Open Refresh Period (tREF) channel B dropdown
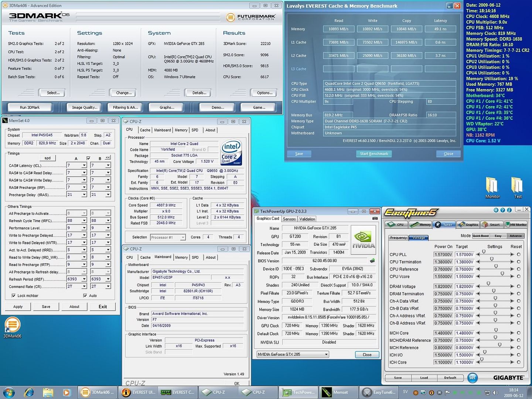Image resolution: width=532 pixels, height=399 pixels. click(108, 279)
